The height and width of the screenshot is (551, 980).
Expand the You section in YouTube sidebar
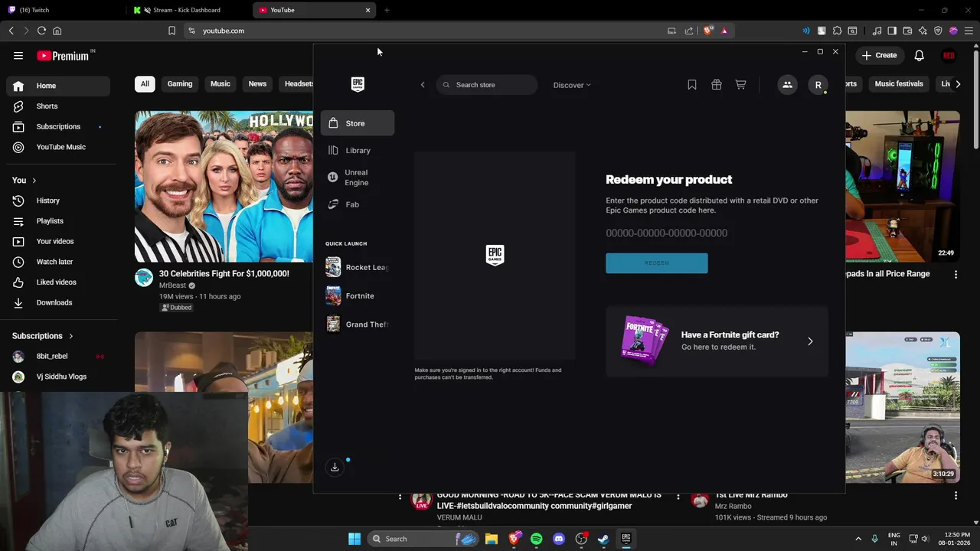[x=24, y=181]
